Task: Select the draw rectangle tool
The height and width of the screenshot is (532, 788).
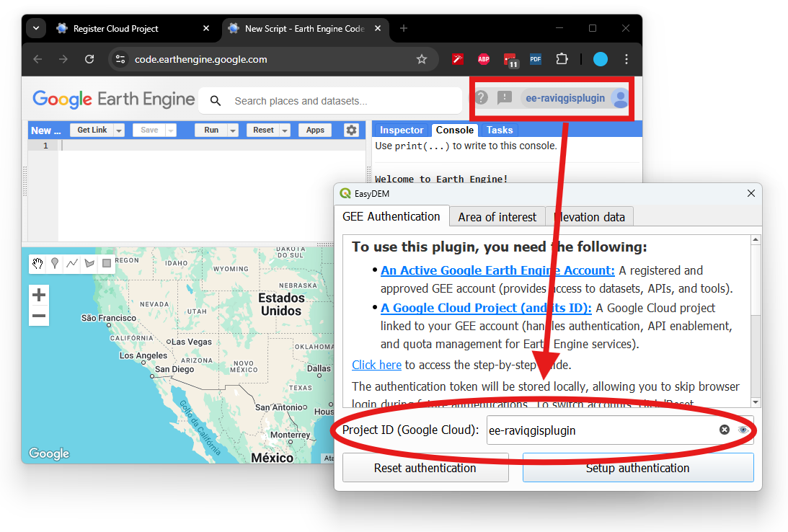Action: 107,264
